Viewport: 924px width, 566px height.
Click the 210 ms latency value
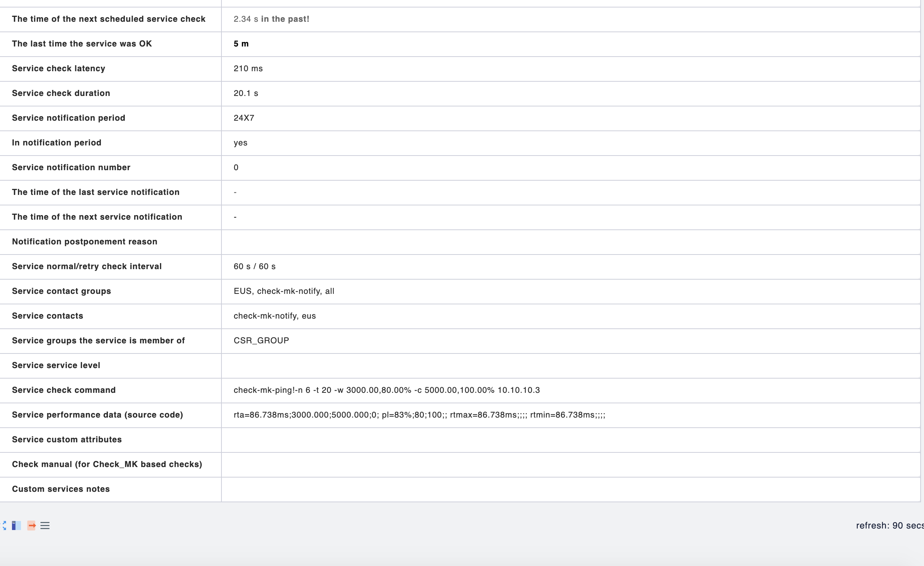coord(248,69)
